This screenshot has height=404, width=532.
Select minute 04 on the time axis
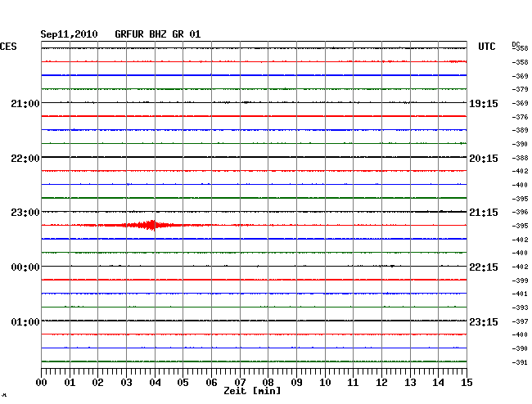tap(155, 383)
